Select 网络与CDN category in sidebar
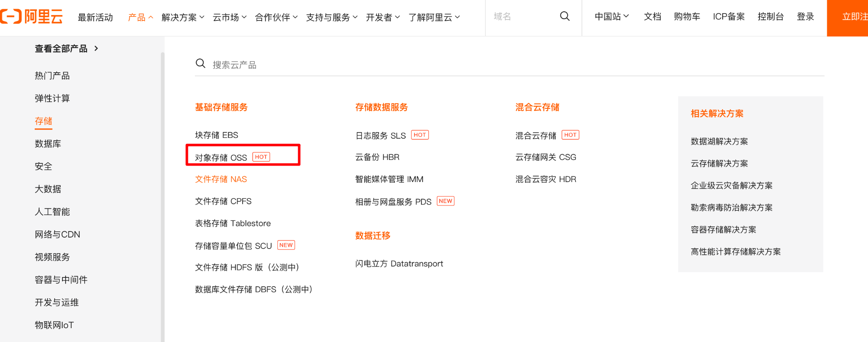Screen dimensions: 868x342 click(57, 234)
